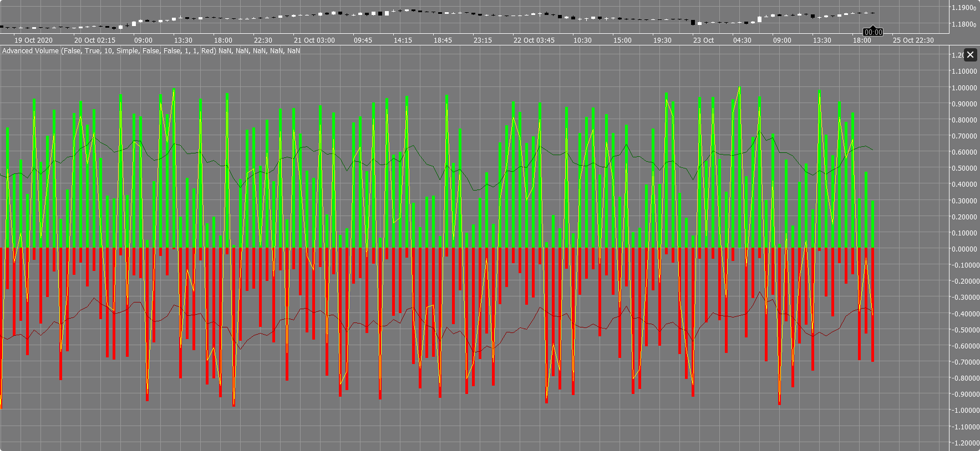Click the 1.10000 indicator scale value
980x451 pixels.
[964, 71]
